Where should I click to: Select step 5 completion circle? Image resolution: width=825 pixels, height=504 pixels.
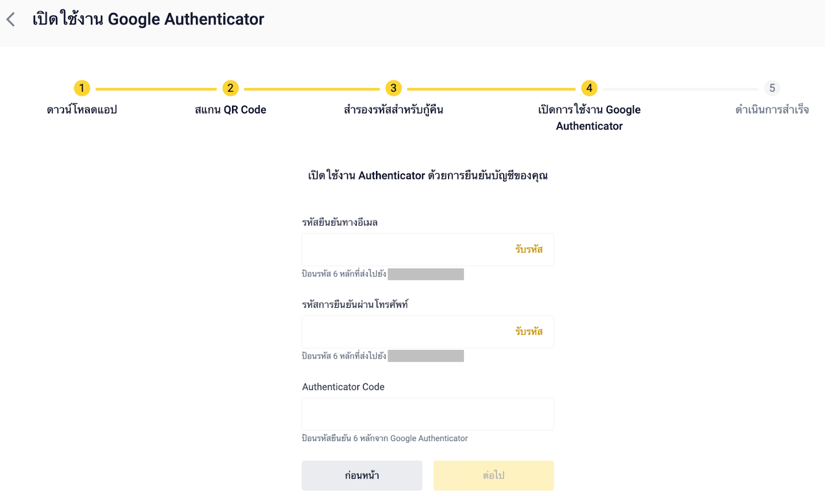(772, 88)
